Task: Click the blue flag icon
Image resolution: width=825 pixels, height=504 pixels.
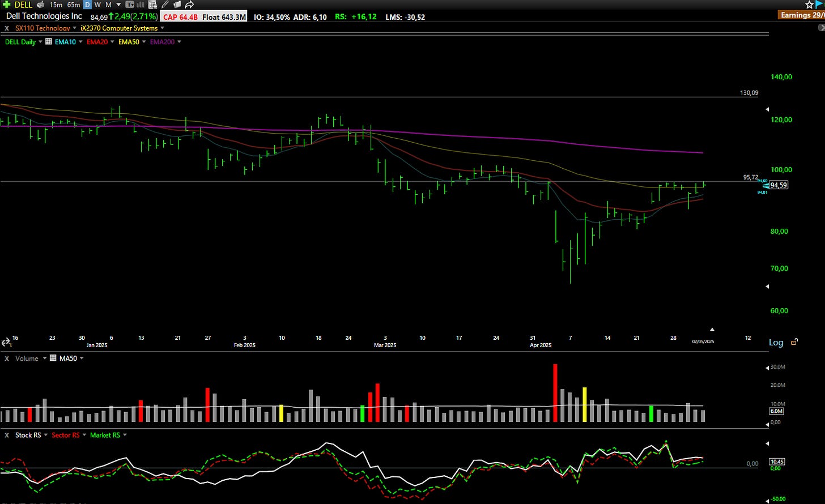Action: click(819, 4)
